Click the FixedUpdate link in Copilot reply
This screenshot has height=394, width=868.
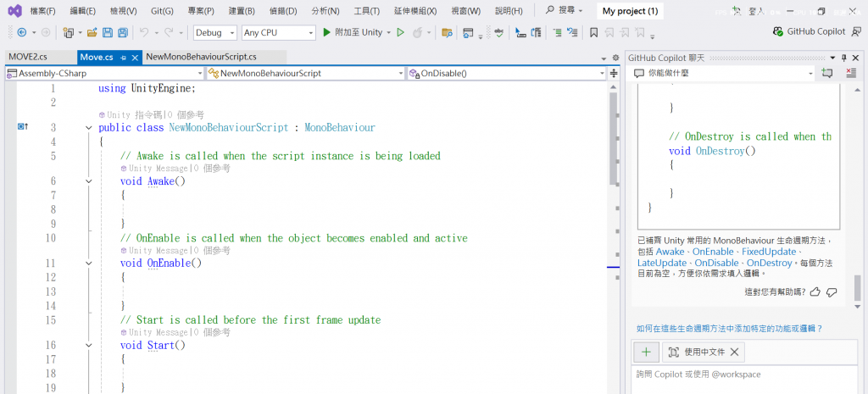[769, 252]
